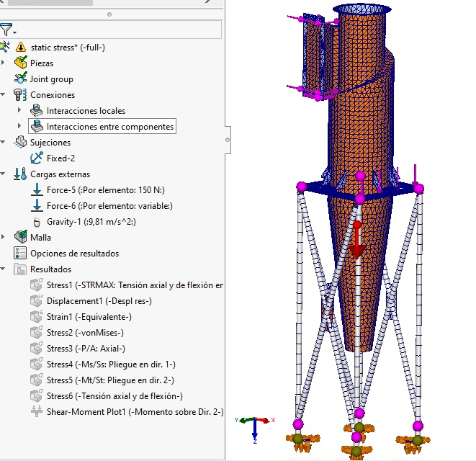Collapse the Resultados tree node
The image size is (476, 461).
pos(3,269)
